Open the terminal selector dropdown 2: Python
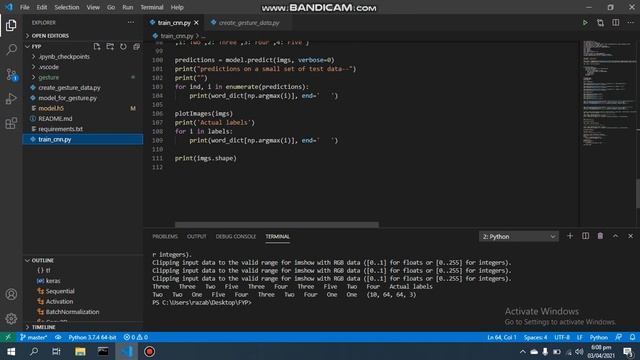 point(518,236)
